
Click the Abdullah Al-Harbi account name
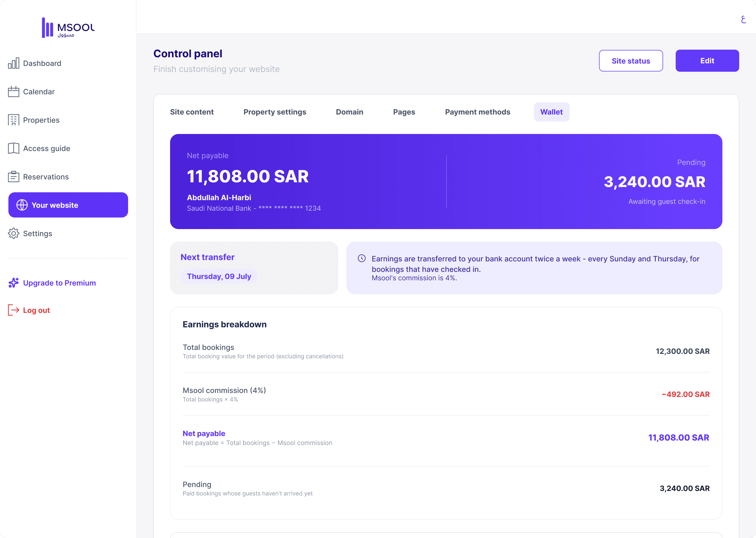(219, 198)
